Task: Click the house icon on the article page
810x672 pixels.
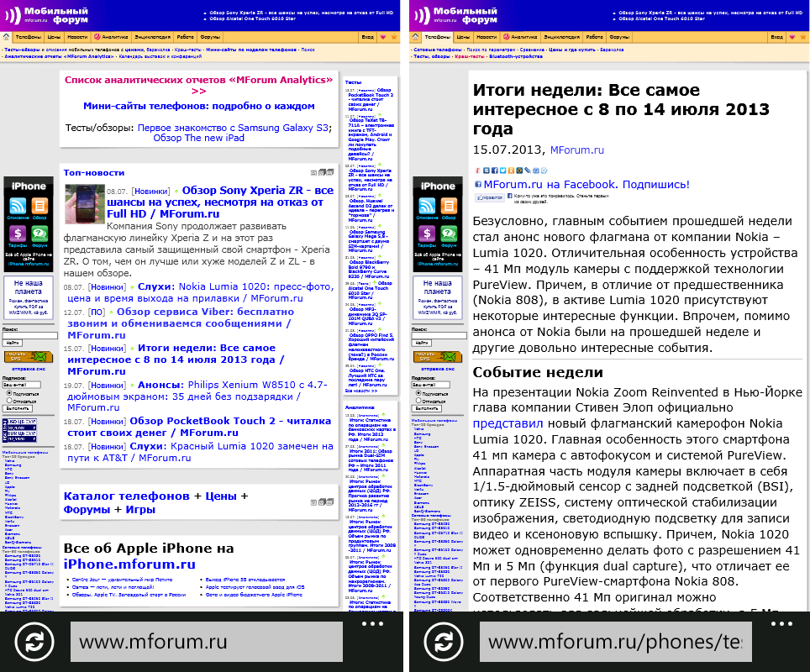Action: point(415,37)
